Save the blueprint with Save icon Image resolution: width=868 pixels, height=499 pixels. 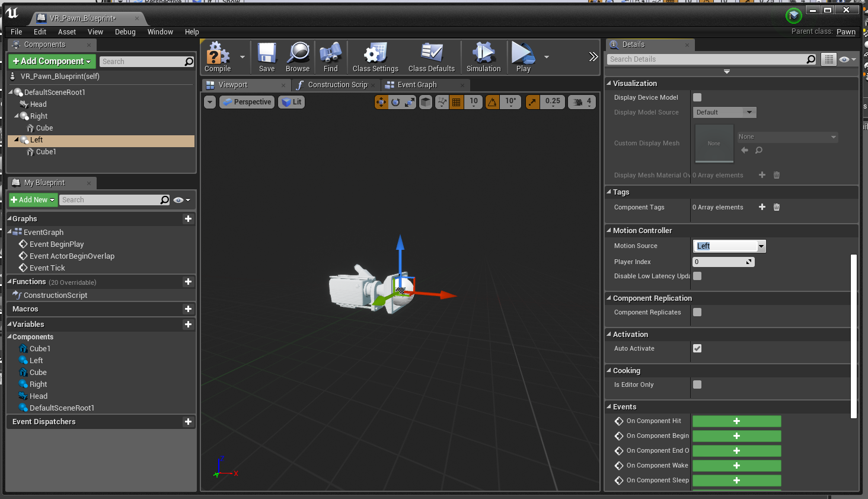click(x=267, y=57)
